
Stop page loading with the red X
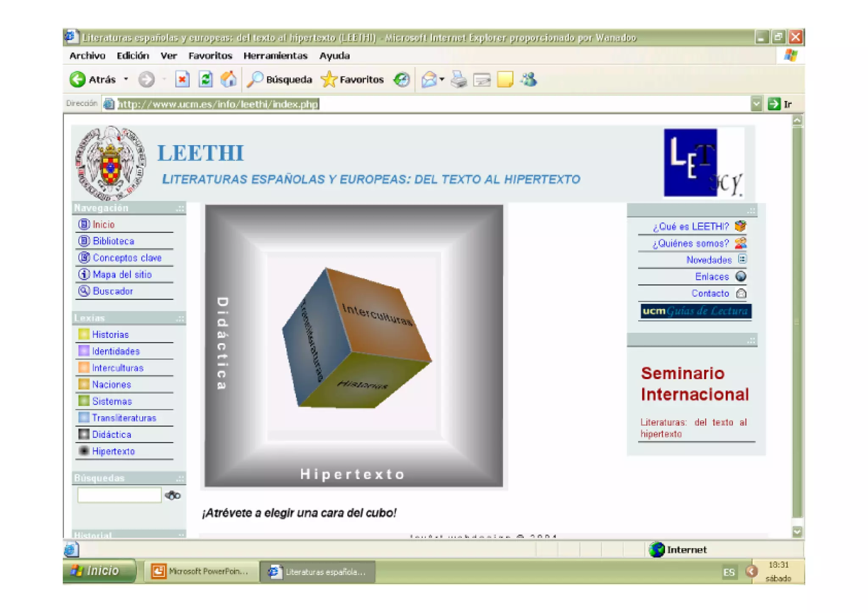[182, 79]
